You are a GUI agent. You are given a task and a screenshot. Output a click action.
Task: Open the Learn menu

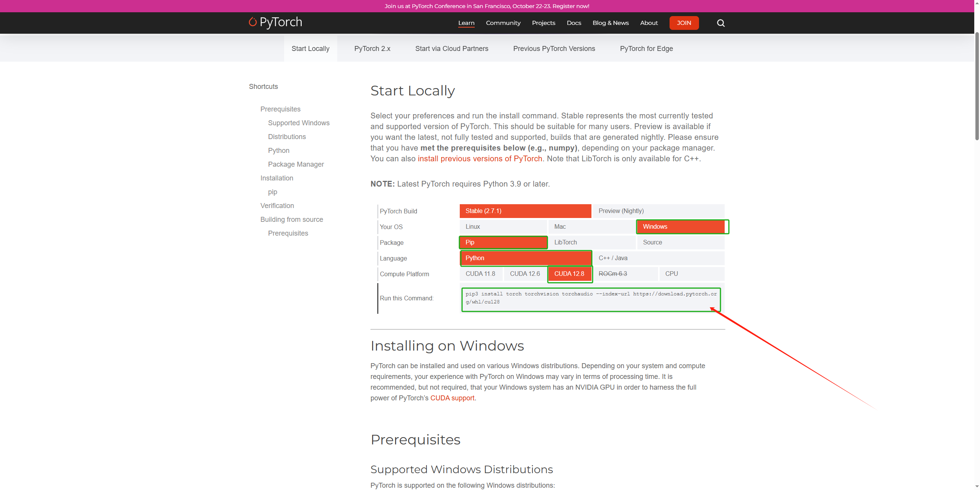point(466,23)
